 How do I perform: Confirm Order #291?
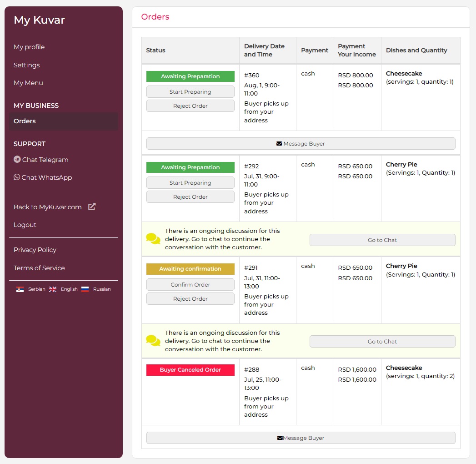point(190,285)
